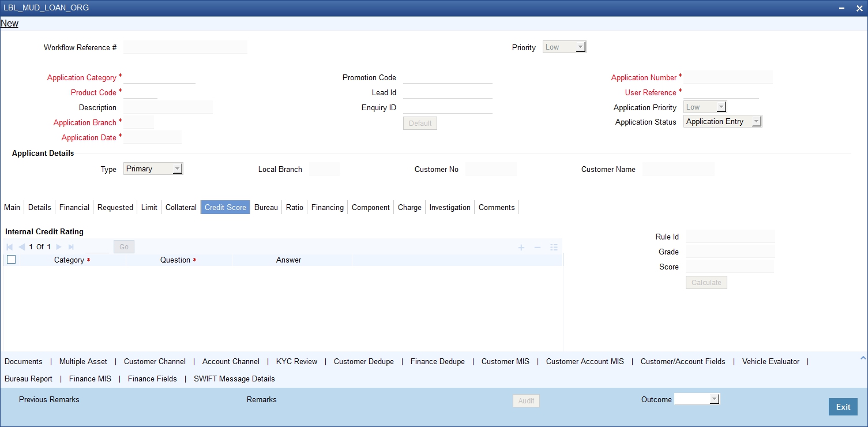Open Account Channel link

[x=231, y=361]
